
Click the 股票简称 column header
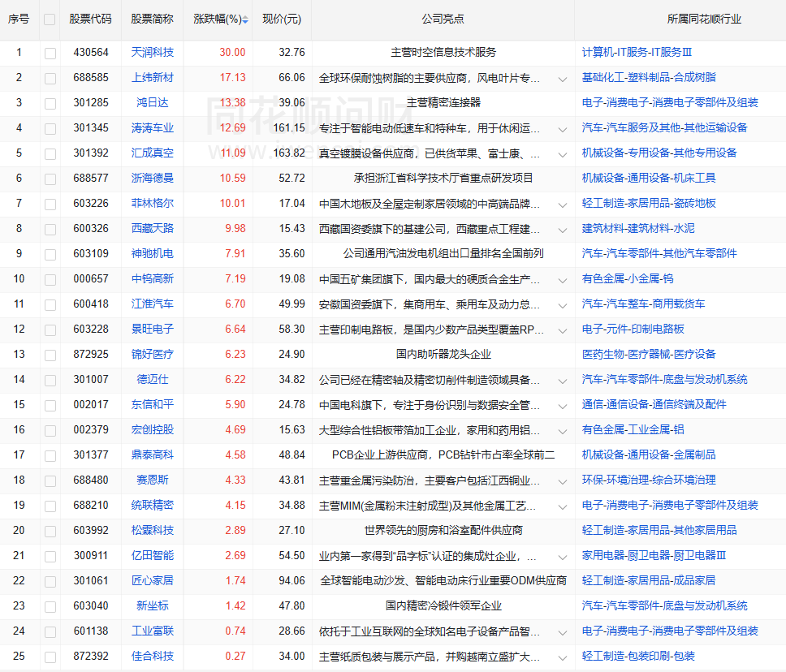click(x=152, y=19)
